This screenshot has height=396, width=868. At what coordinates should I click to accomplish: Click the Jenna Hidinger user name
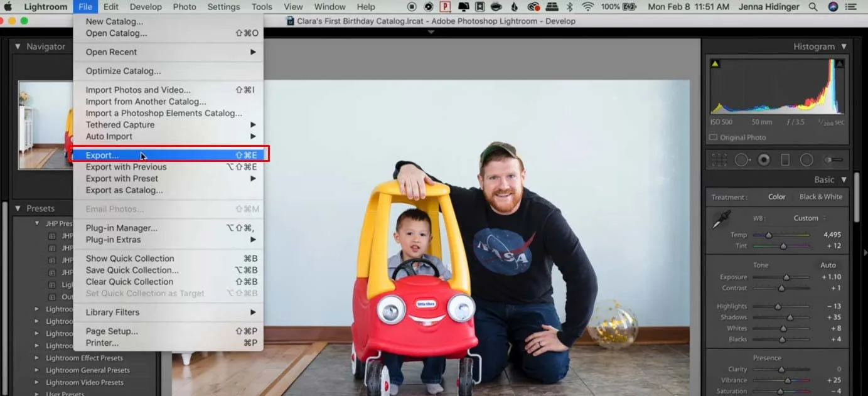(x=770, y=7)
